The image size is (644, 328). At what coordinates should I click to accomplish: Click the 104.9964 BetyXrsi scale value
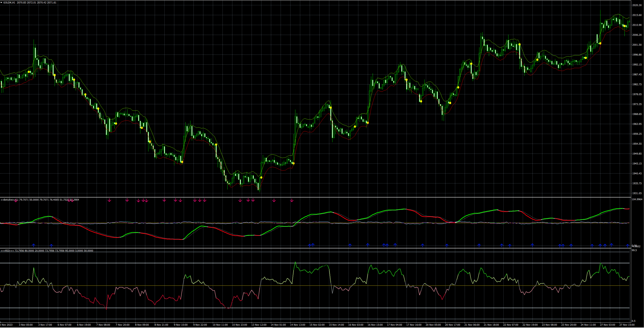[x=637, y=199]
